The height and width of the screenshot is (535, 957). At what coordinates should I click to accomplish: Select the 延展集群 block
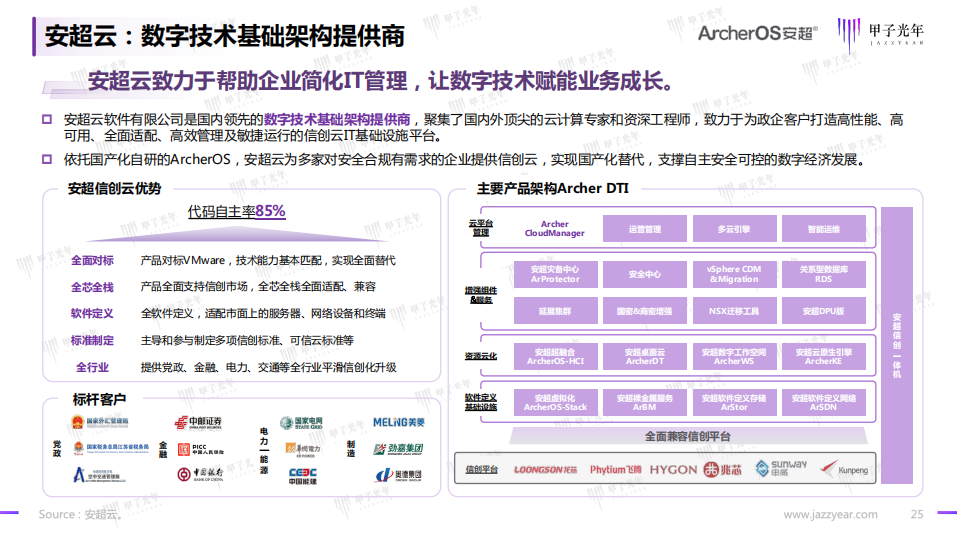[x=555, y=311]
